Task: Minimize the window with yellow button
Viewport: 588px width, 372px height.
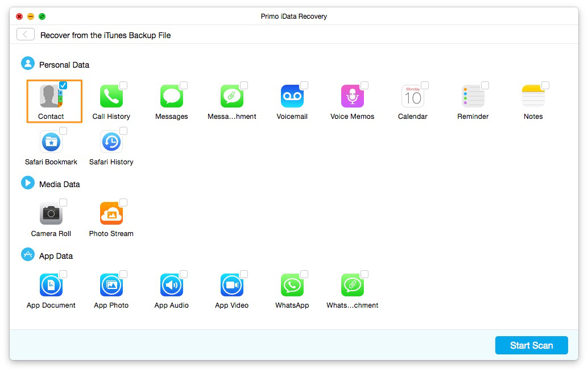Action: (31, 16)
